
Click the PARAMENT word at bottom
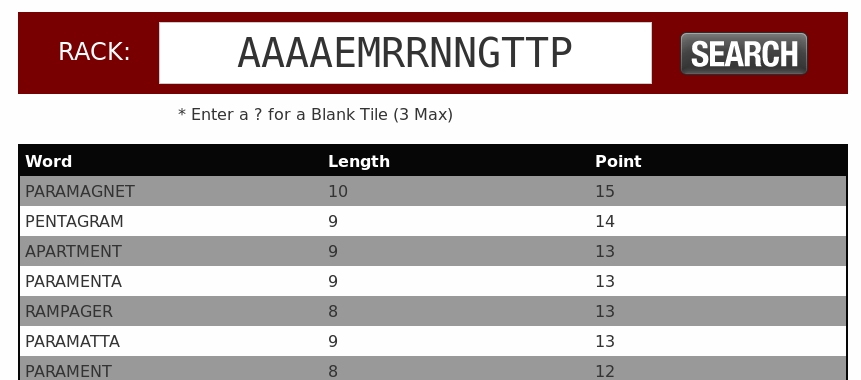click(x=69, y=371)
